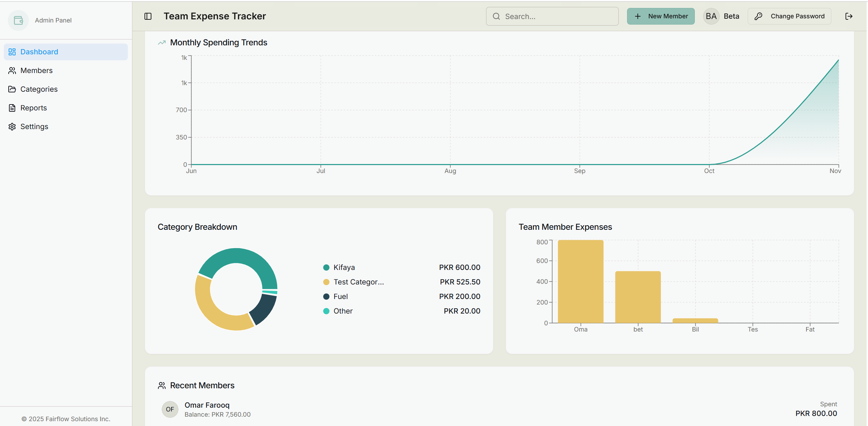Click the Reports document icon

click(x=12, y=108)
